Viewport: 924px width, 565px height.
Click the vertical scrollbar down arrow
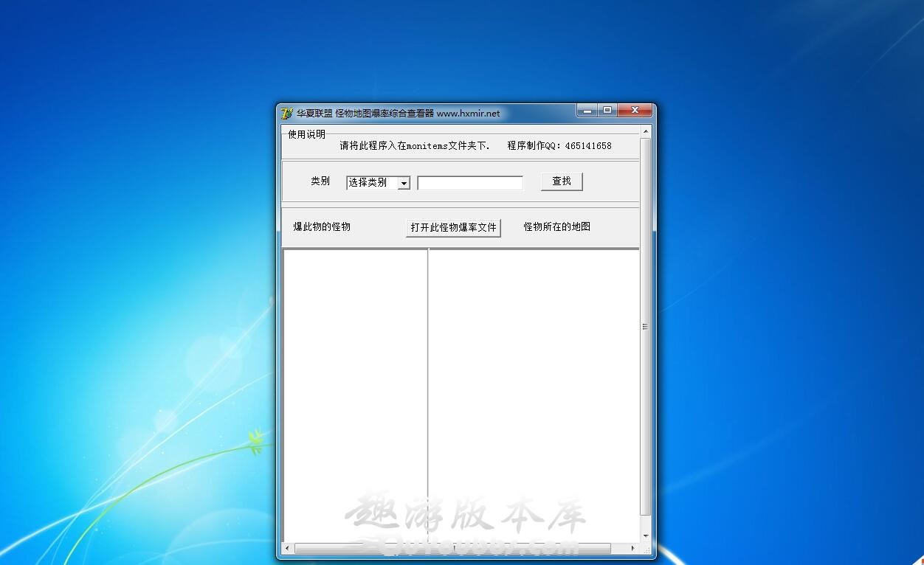coord(646,536)
